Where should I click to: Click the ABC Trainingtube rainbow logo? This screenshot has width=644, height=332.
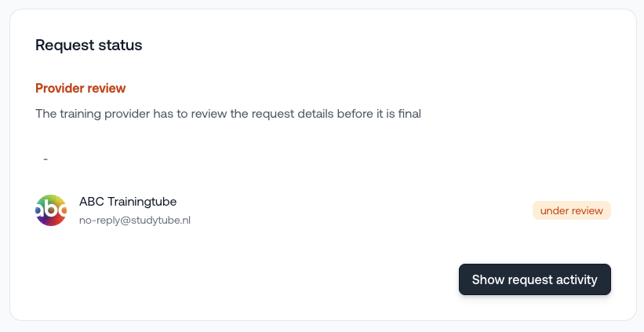51,210
